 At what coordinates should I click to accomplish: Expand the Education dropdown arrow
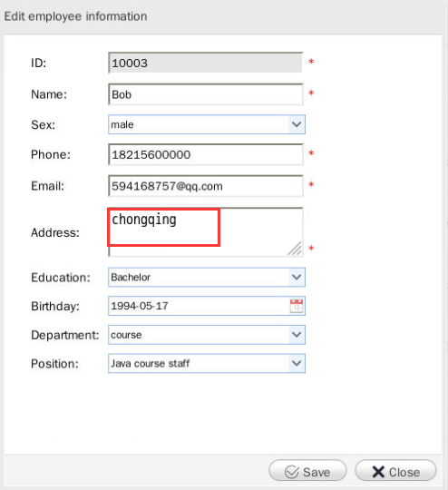click(x=297, y=277)
